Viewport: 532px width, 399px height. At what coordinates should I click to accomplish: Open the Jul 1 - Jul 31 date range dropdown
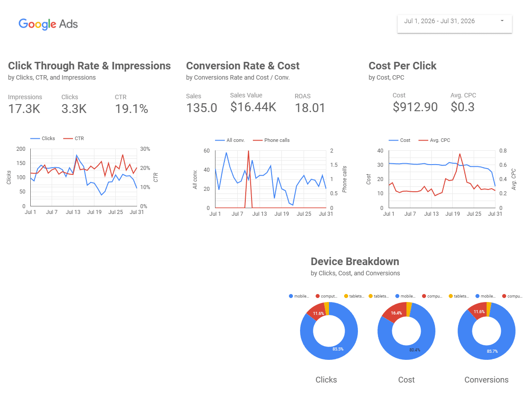(454, 24)
